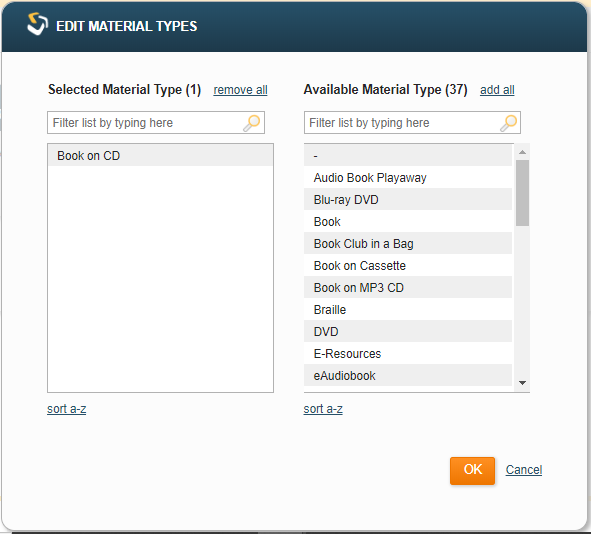
Task: Select 'Book Club in a Bag' item
Action: pos(408,243)
